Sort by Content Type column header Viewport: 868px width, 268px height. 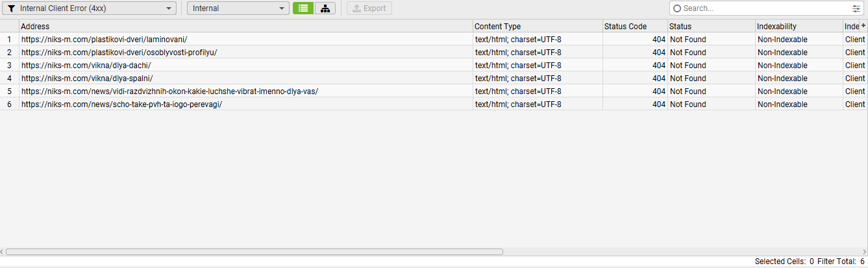[538, 27]
